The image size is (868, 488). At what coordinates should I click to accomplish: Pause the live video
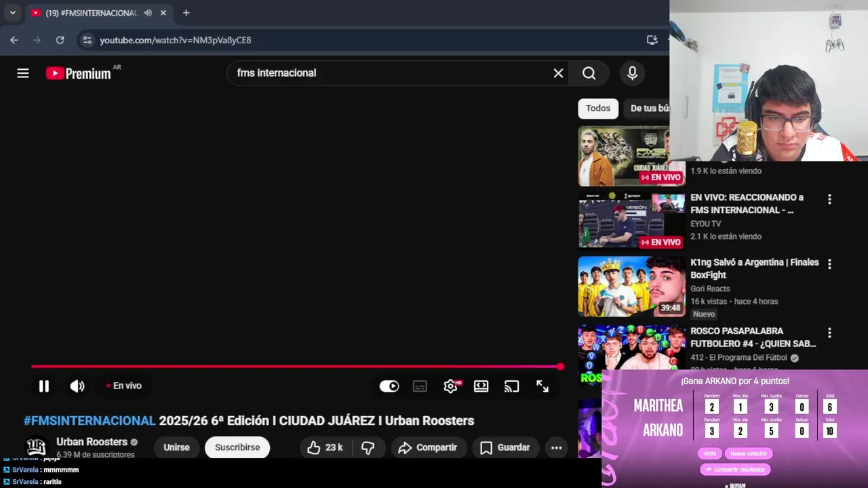tap(43, 386)
